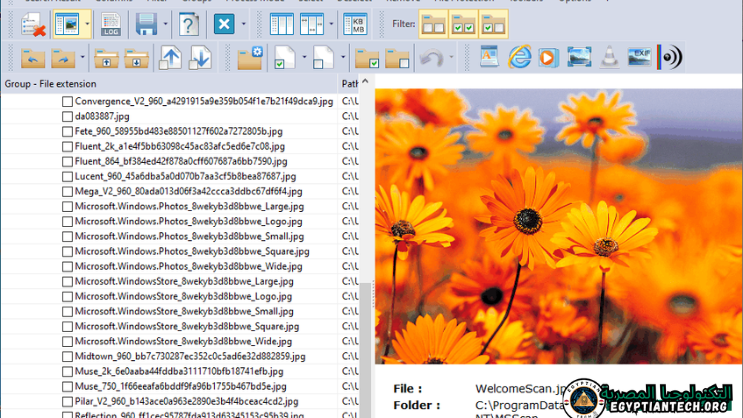Toggle the first Filter folder button

[433, 23]
